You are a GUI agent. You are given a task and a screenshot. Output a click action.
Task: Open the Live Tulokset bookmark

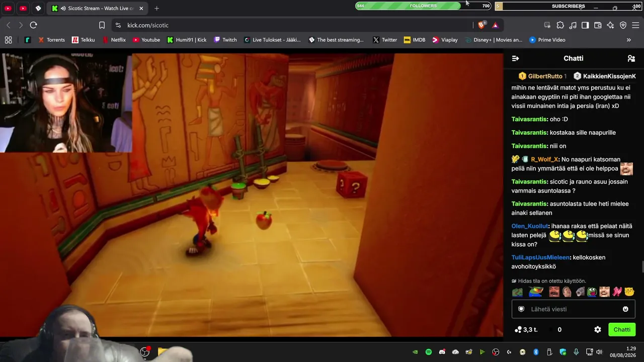tap(273, 40)
